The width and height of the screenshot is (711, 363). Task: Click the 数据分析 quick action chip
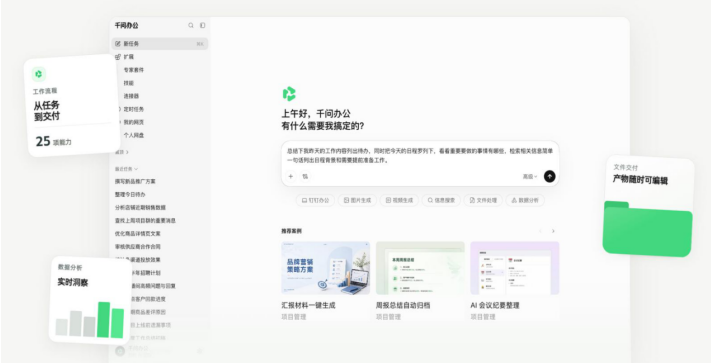pos(525,200)
